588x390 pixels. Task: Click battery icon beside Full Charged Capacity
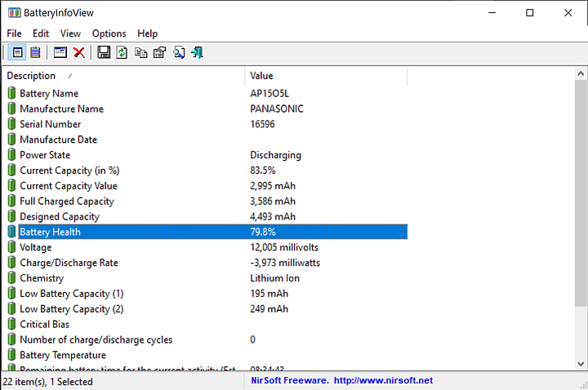pyautogui.click(x=12, y=201)
